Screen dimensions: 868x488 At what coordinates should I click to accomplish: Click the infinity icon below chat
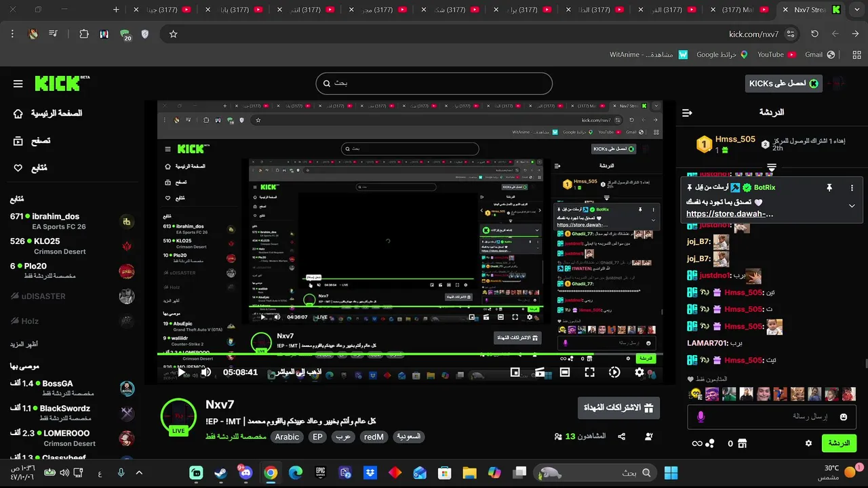pos(696,443)
